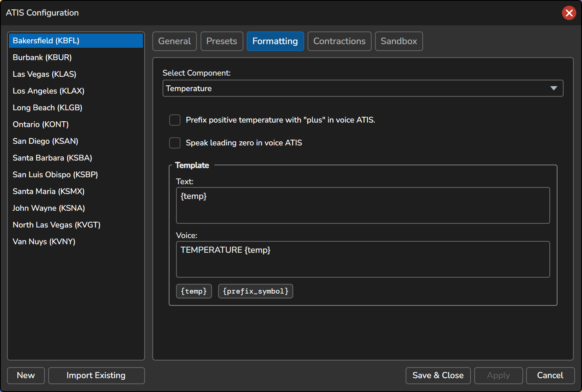Switch to the General tab
This screenshot has width=582, height=392.
174,41
